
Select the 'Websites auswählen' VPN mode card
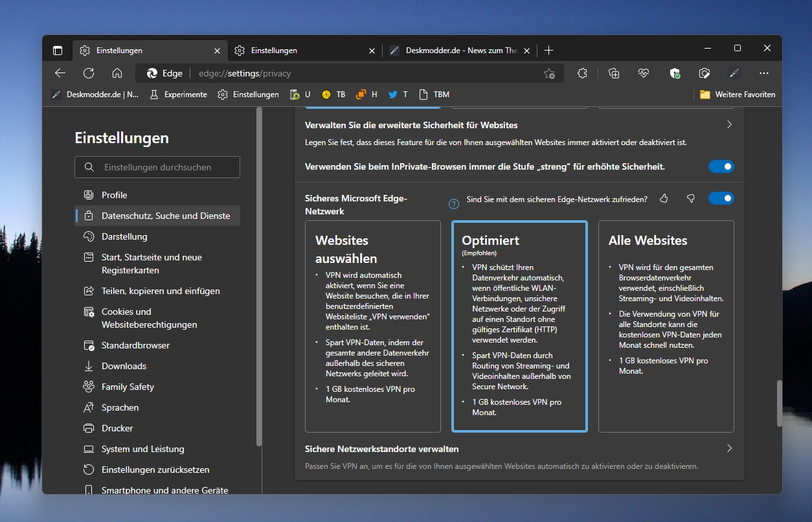pos(373,326)
